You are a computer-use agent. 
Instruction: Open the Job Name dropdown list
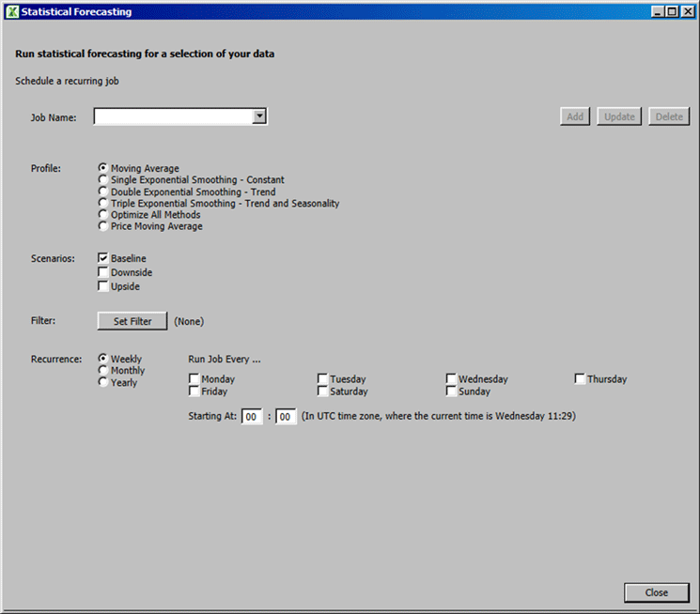(x=260, y=116)
